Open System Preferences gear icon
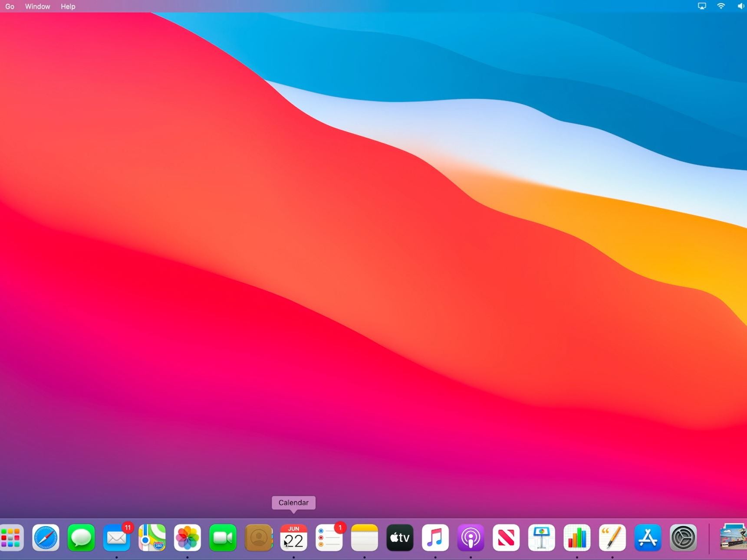The image size is (747, 560). coord(683,538)
